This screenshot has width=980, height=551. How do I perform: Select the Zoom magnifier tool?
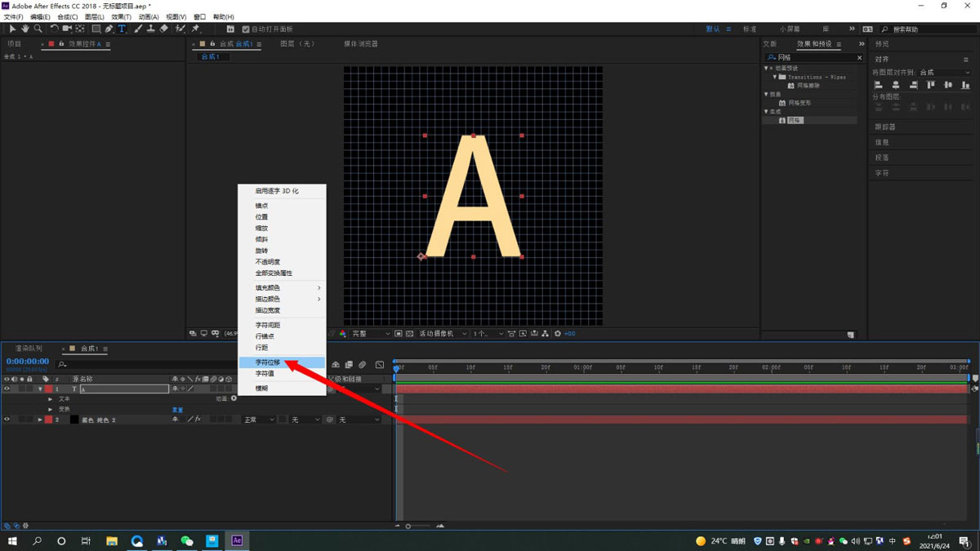tap(38, 29)
